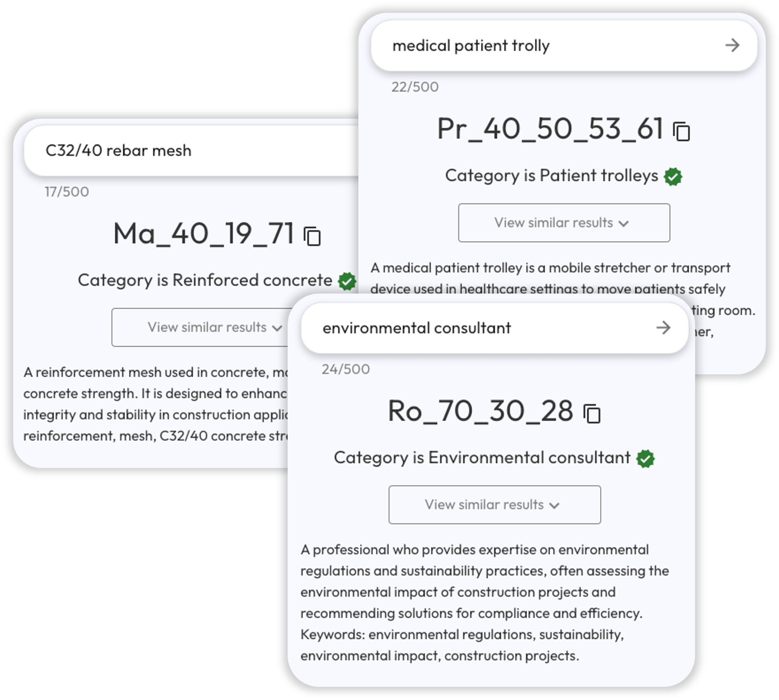Expand similar results for Patient trolleys
Viewport: 779px width, 700px height.
(x=564, y=223)
